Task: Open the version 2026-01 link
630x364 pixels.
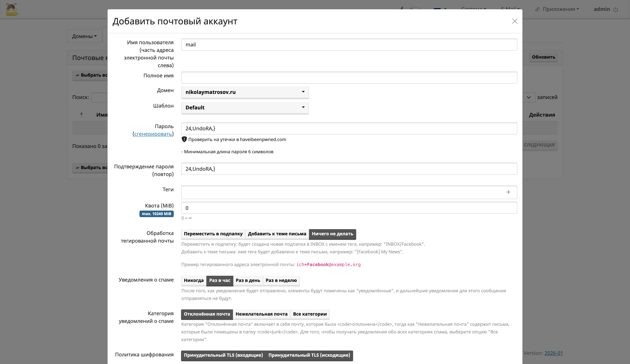Action: pos(553,353)
